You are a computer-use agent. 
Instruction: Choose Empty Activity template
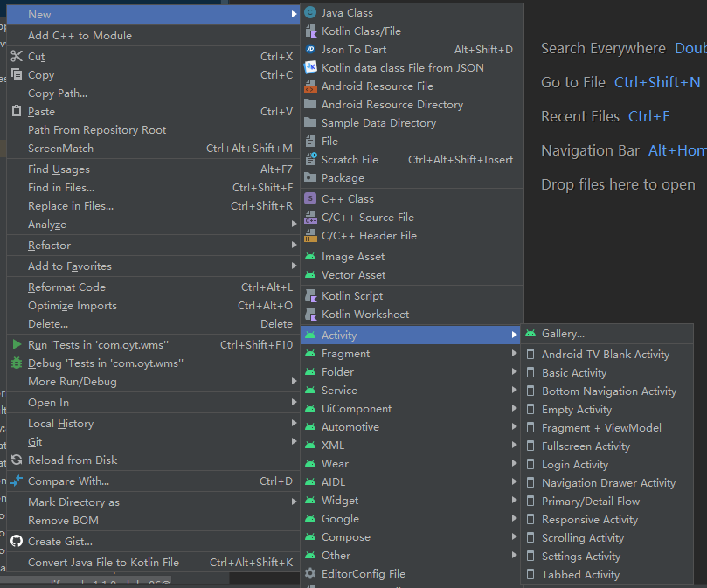(606, 410)
